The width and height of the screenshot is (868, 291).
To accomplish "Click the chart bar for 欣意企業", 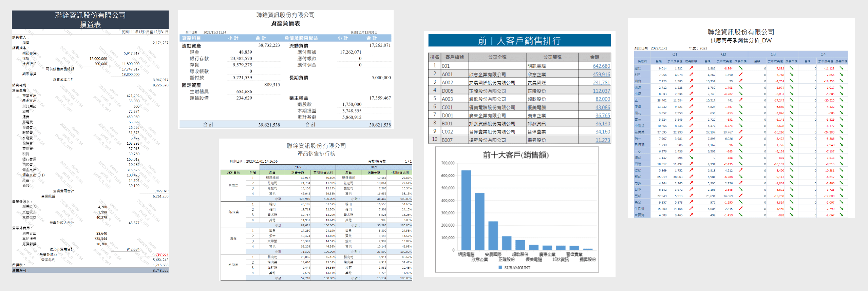I will pos(479,222).
